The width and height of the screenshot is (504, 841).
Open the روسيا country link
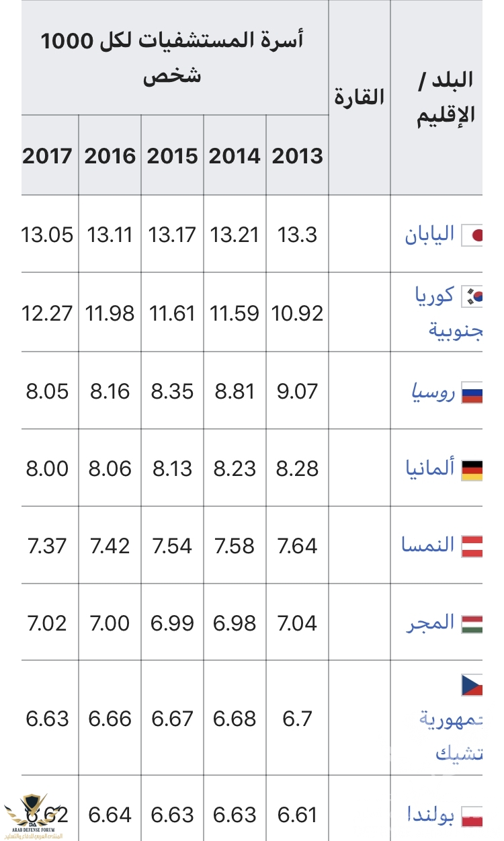pos(433,393)
